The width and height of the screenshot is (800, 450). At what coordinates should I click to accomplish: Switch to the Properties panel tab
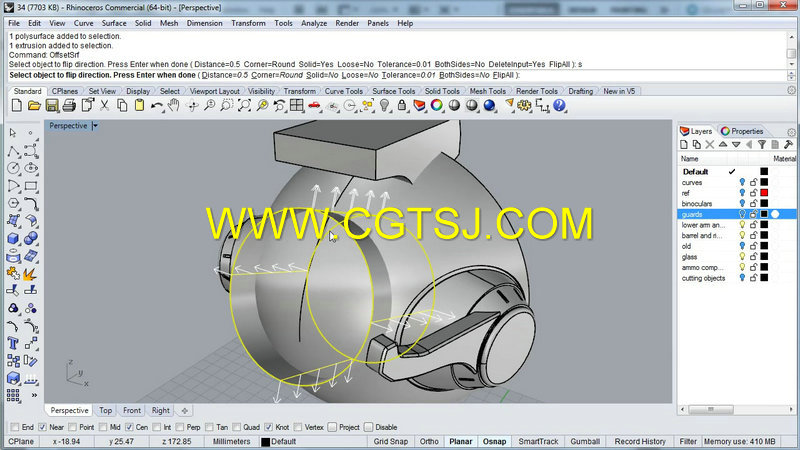tap(742, 131)
